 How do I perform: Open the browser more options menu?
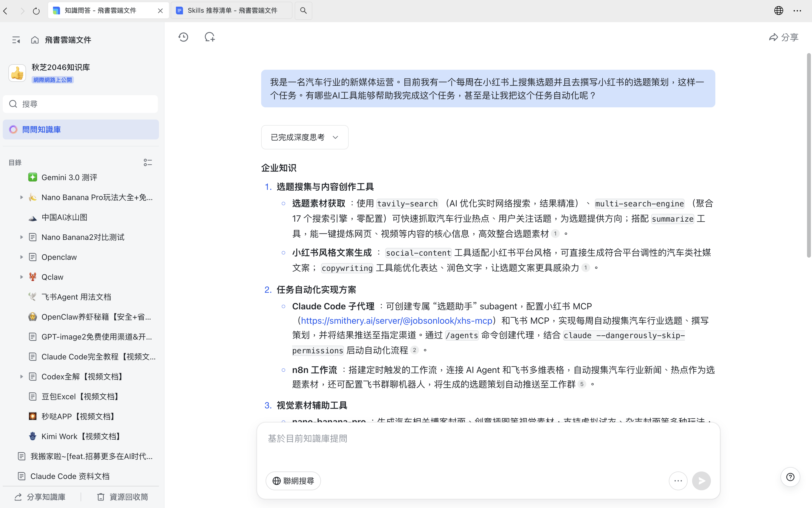(x=797, y=11)
